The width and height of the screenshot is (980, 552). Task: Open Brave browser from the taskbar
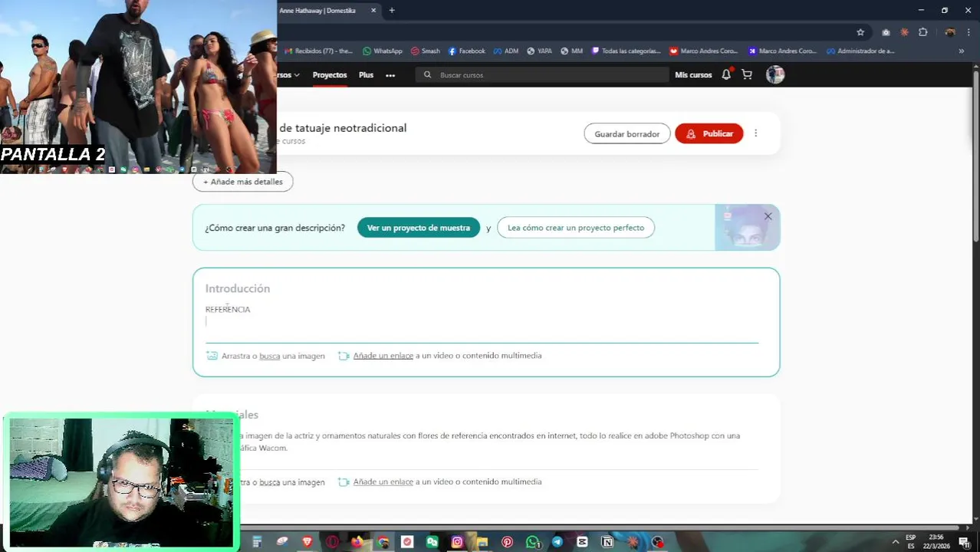[307, 542]
